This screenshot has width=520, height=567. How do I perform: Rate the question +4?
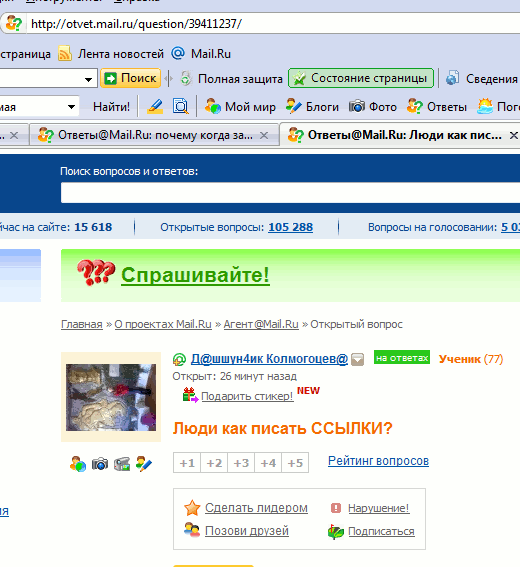pos(268,463)
